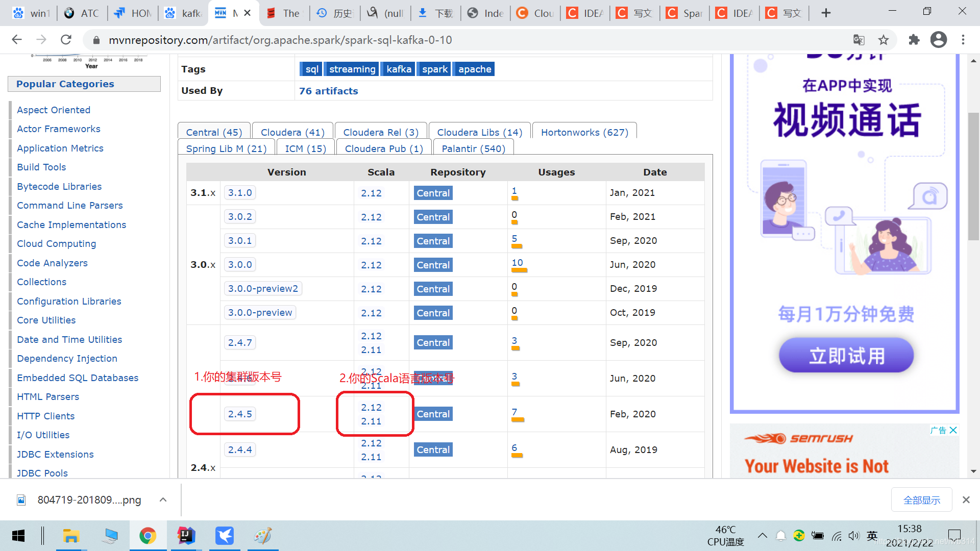This screenshot has height=551, width=980.
Task: Open the Paint app in taskbar
Action: [x=263, y=536]
